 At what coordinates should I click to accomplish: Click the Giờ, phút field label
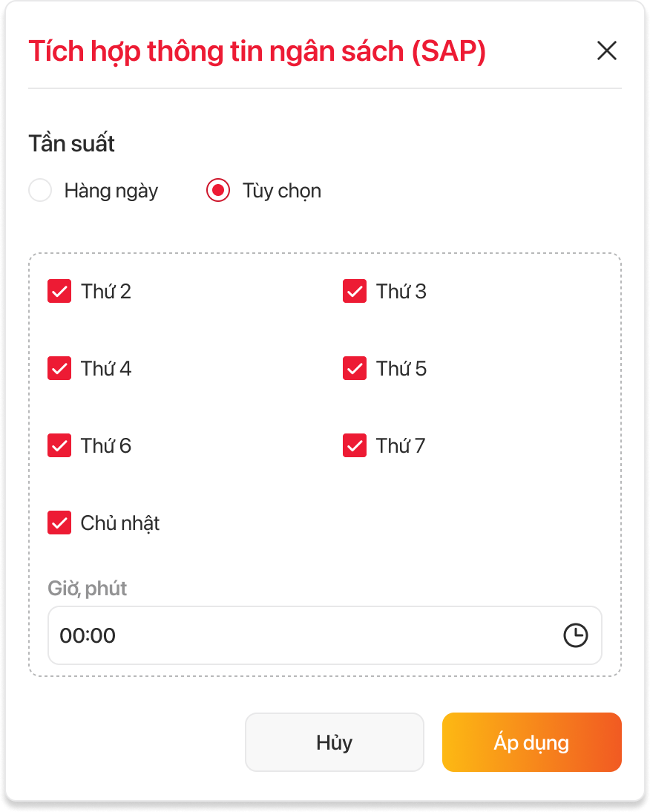88,589
